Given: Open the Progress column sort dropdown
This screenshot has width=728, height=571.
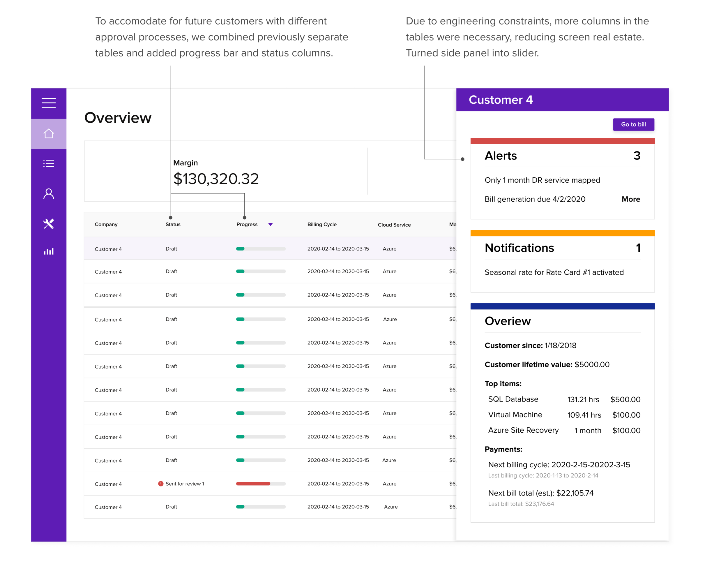Looking at the screenshot, I should click(271, 224).
